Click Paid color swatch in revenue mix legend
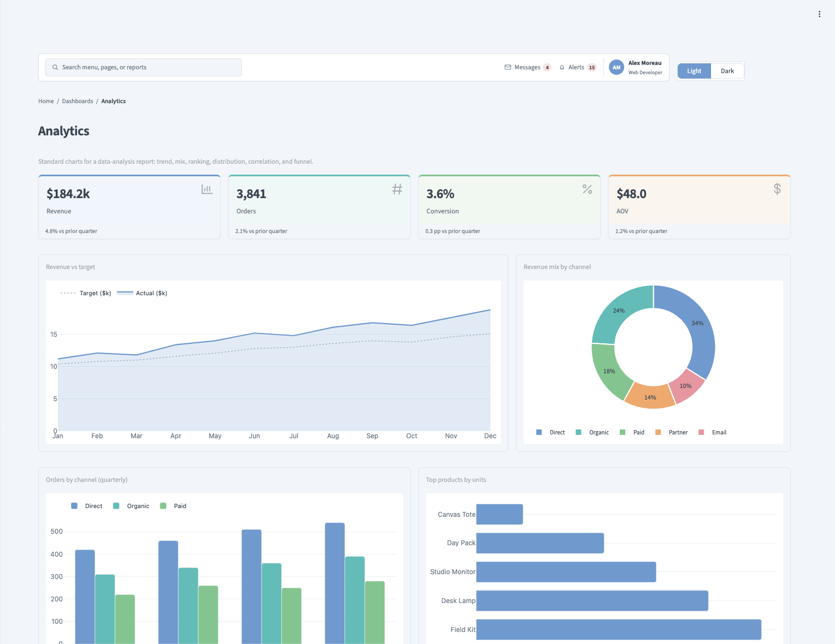835x644 pixels. (x=623, y=432)
